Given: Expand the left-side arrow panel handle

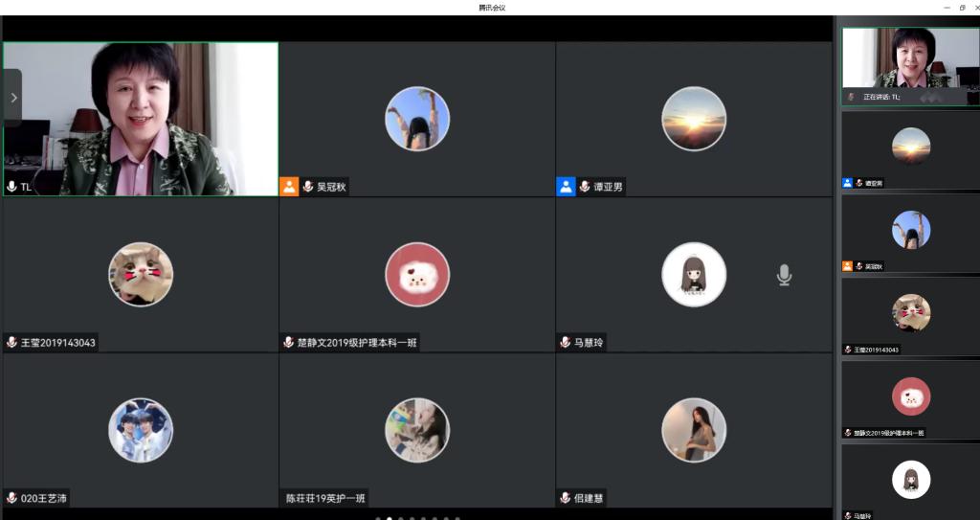Looking at the screenshot, I should 12,98.
